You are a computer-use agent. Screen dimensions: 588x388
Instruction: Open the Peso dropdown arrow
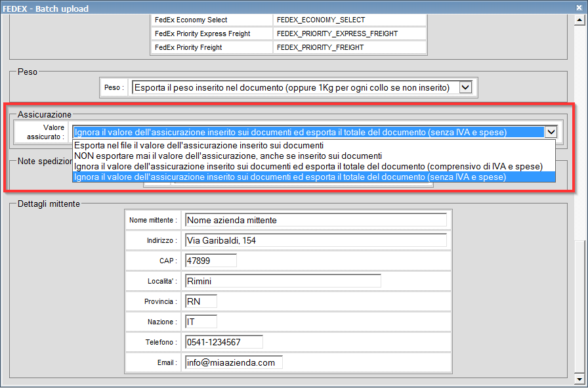[x=465, y=87]
